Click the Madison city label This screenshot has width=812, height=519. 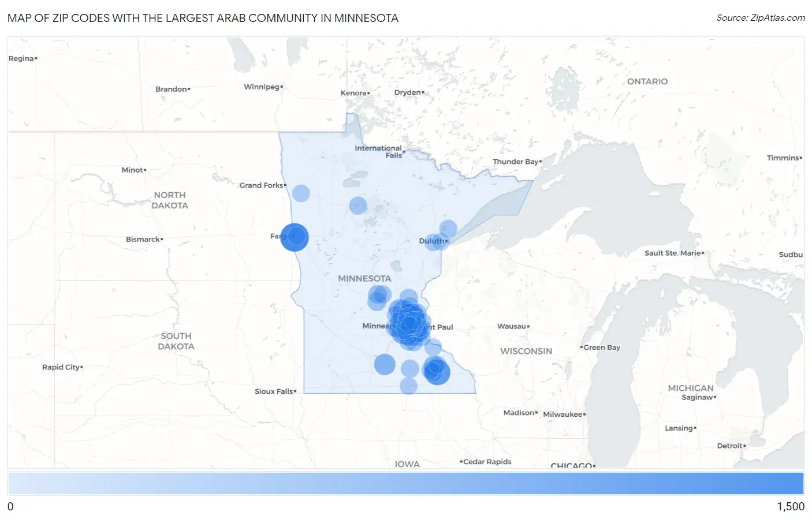(x=520, y=413)
